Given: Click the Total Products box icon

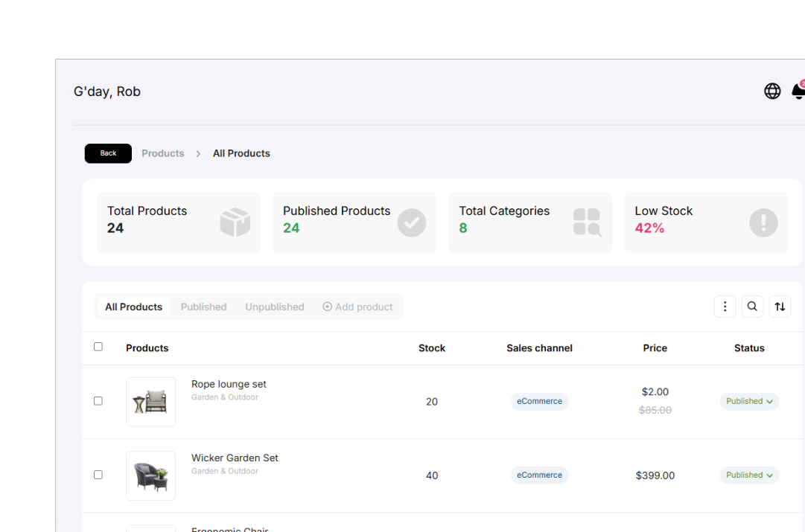Looking at the screenshot, I should [235, 222].
